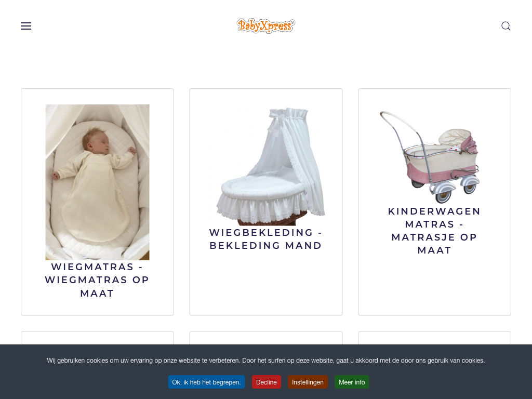
Task: Go to BabyXpress logo homepage
Action: pyautogui.click(x=266, y=26)
